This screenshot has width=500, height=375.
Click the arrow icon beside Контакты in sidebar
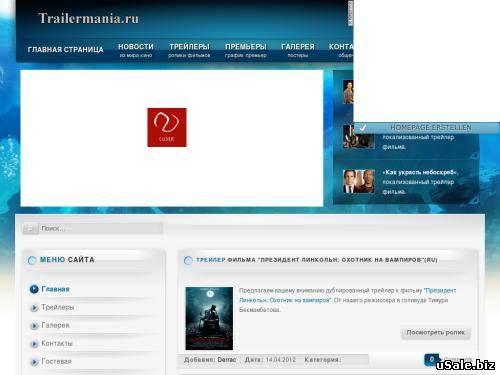tap(34, 344)
